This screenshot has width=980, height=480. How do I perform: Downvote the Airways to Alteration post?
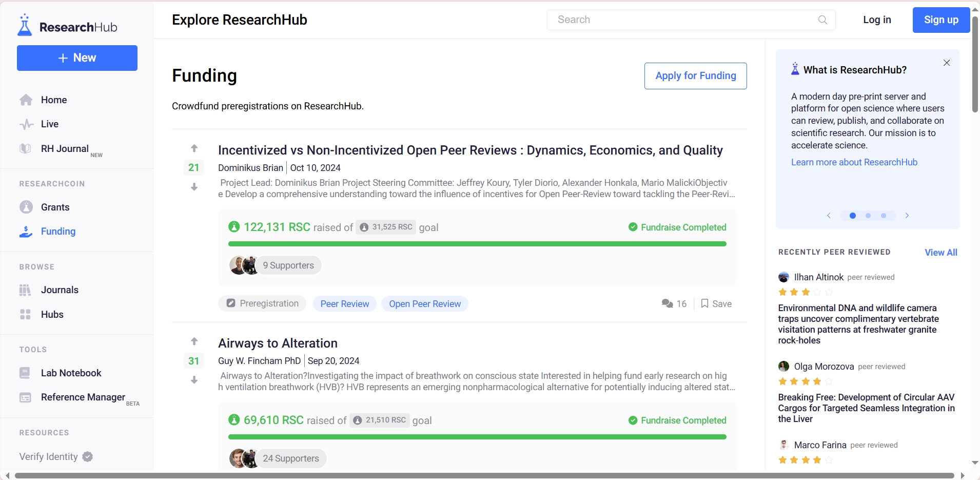(x=194, y=380)
